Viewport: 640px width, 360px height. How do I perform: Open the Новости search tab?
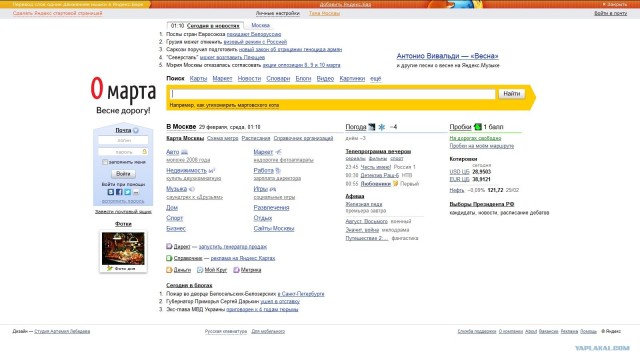pyautogui.click(x=249, y=78)
